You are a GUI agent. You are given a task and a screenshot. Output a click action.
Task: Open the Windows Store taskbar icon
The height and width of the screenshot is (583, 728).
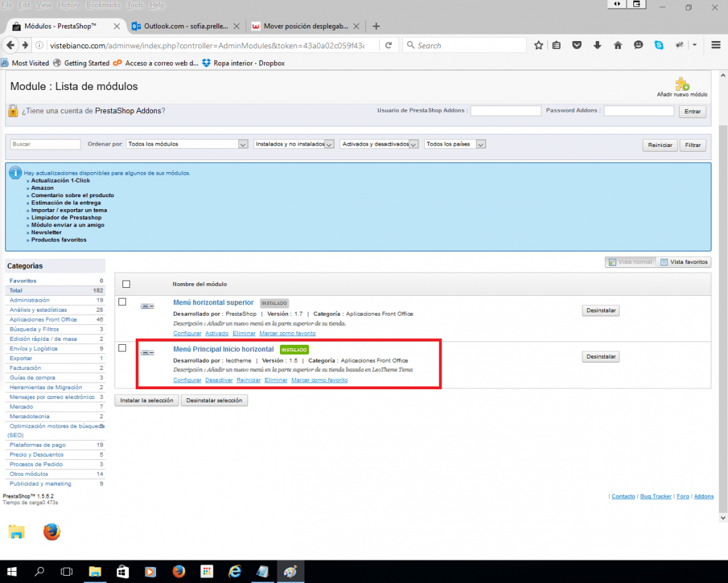[x=122, y=571]
